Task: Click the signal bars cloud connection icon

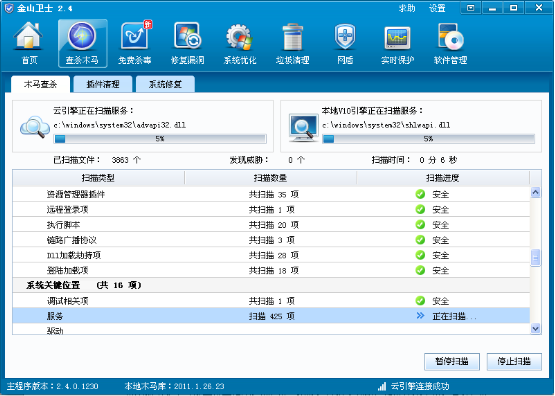Action: [382, 386]
